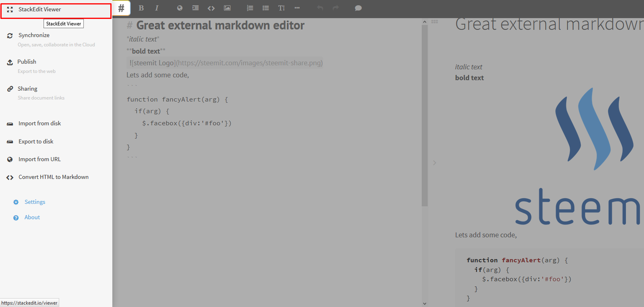Viewport: 644px width, 307px height.
Task: Click the editor scrollbar up arrow
Action: point(425,21)
